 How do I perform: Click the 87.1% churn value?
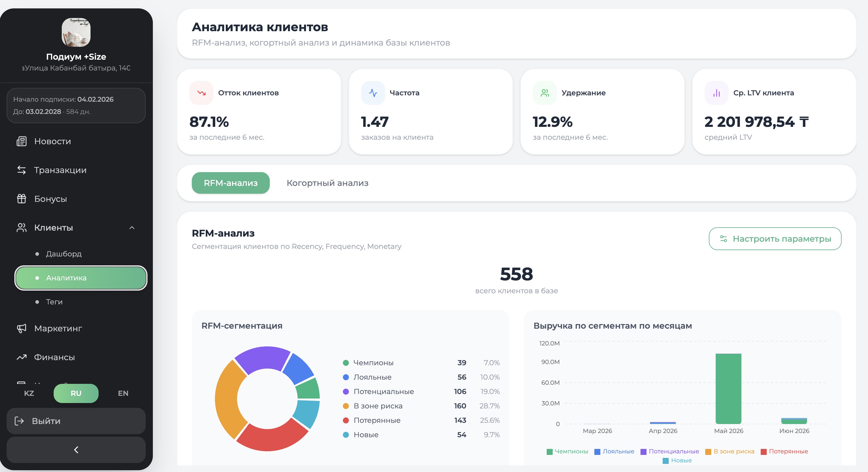click(209, 122)
